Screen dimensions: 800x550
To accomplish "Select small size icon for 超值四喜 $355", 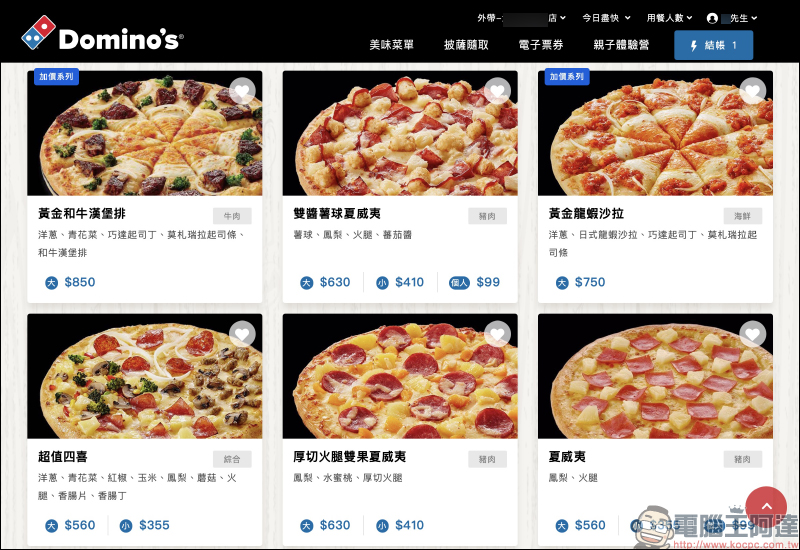I will pyautogui.click(x=126, y=526).
